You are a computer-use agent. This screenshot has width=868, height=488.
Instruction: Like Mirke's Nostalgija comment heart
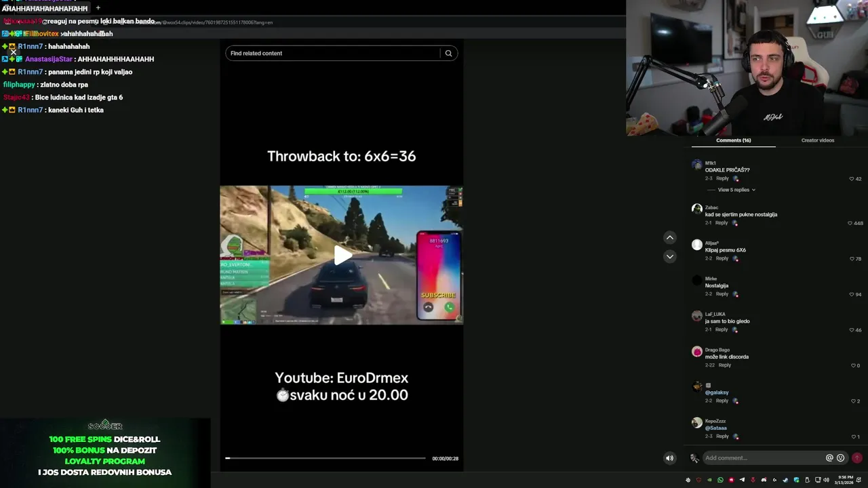coord(852,294)
